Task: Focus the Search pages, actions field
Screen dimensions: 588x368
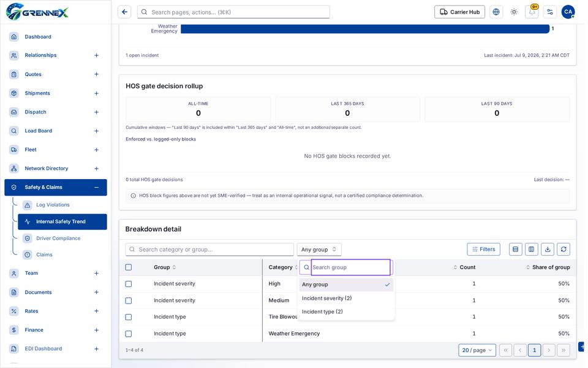Action: tap(233, 12)
